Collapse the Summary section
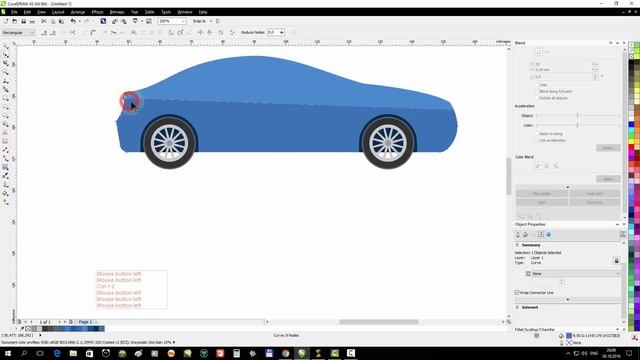 pyautogui.click(x=517, y=245)
